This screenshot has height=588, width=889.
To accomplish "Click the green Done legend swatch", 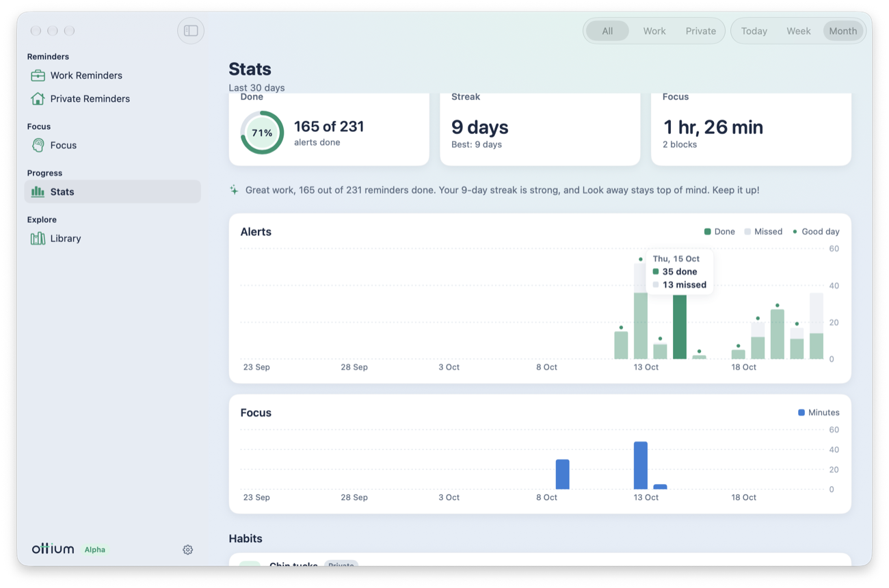I will coord(708,232).
